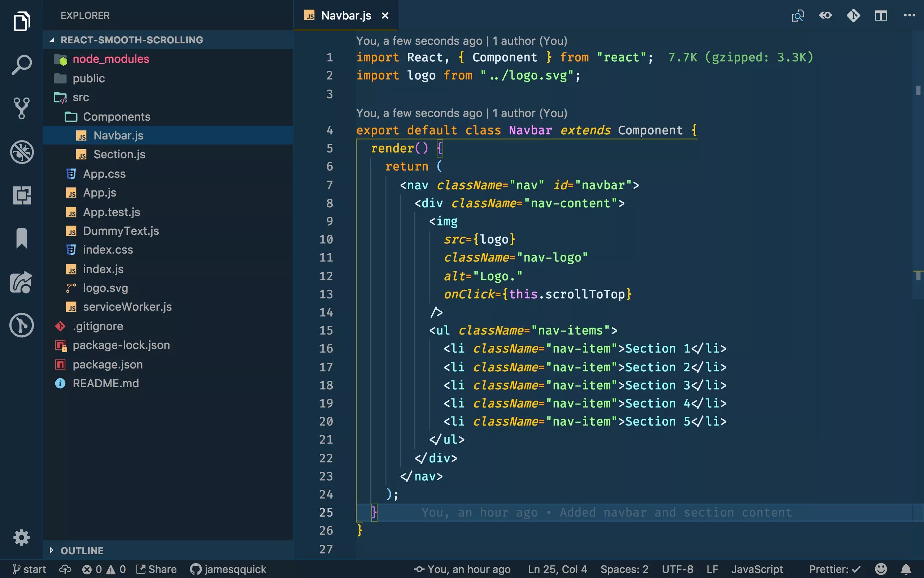Collapse the src folder
Image resolution: width=924 pixels, height=578 pixels.
tap(168, 97)
